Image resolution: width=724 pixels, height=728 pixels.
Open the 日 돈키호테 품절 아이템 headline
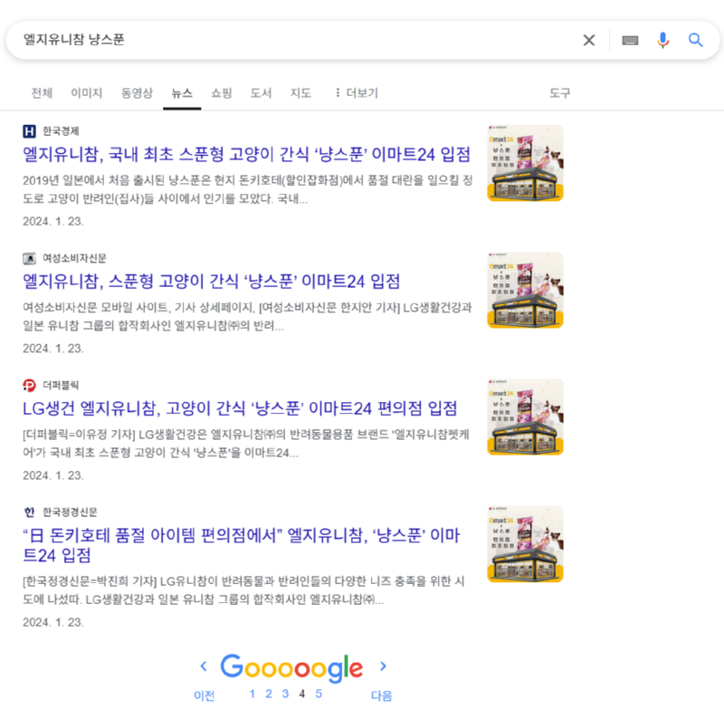[x=242, y=545]
